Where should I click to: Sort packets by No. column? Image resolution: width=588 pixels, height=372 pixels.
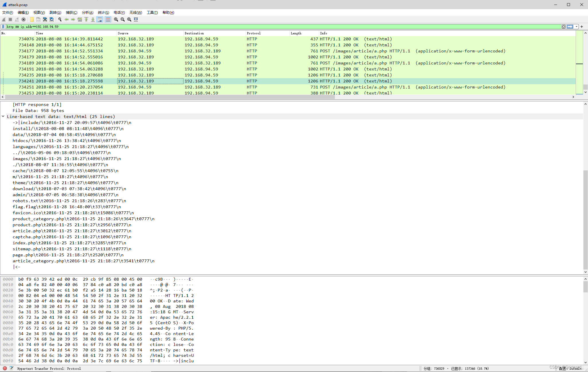pos(17,33)
